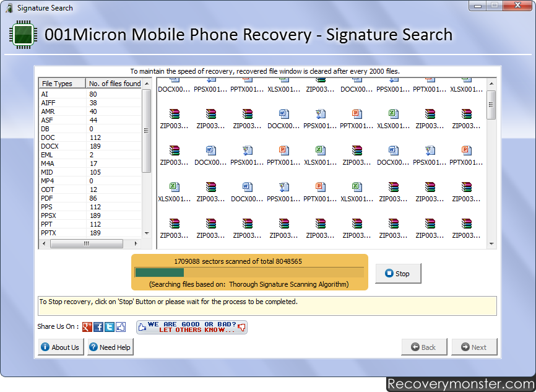Click the up arrow of the recovered files scrollbar

click(x=491, y=84)
